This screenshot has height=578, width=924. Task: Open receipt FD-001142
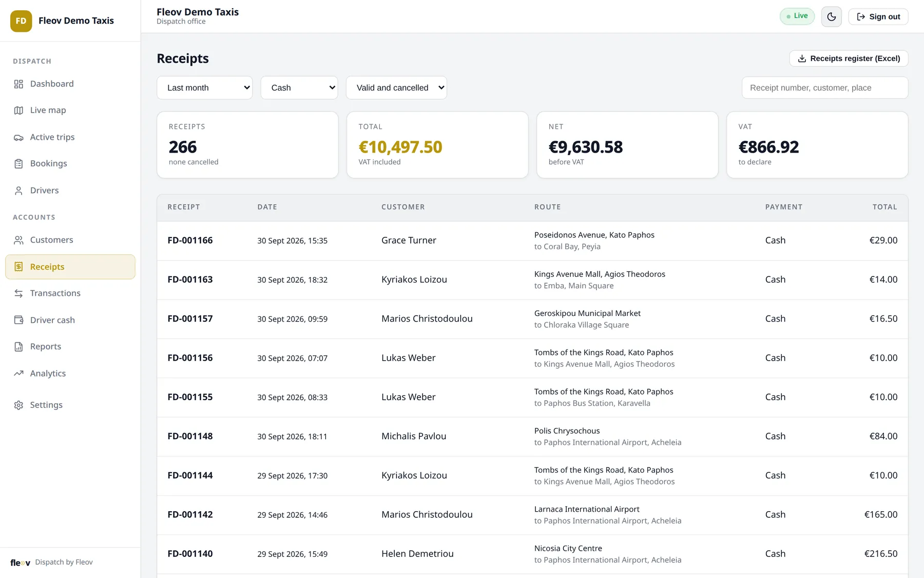click(x=532, y=515)
